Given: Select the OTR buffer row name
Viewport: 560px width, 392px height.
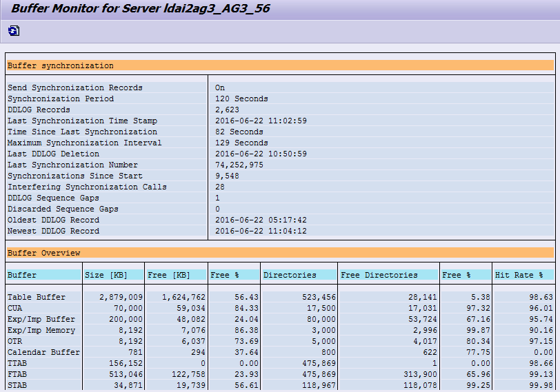Looking at the screenshot, I should (15, 342).
